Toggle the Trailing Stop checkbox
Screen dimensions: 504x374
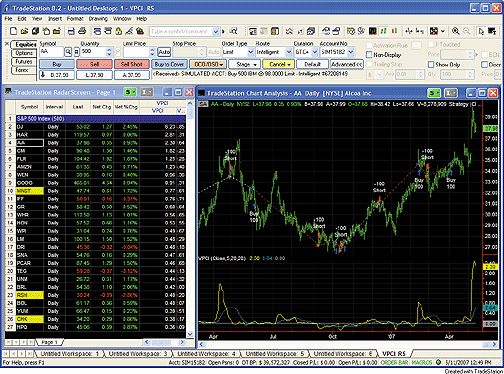pos(369,64)
